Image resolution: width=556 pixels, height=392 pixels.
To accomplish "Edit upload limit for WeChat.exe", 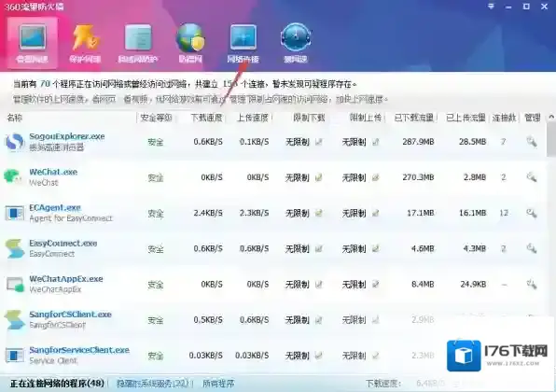I will point(376,177).
